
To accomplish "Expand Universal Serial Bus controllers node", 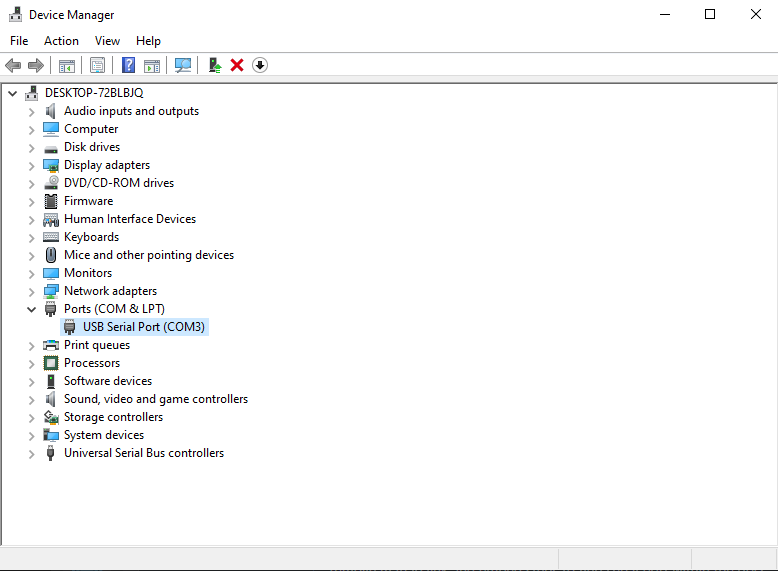I will (x=31, y=453).
